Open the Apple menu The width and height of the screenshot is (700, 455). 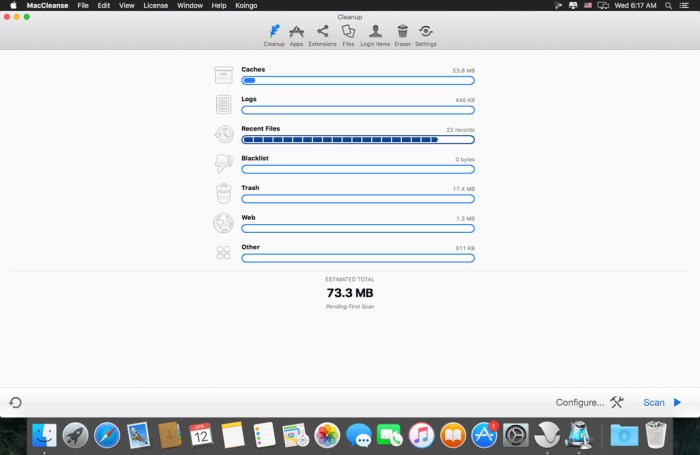pyautogui.click(x=13, y=5)
